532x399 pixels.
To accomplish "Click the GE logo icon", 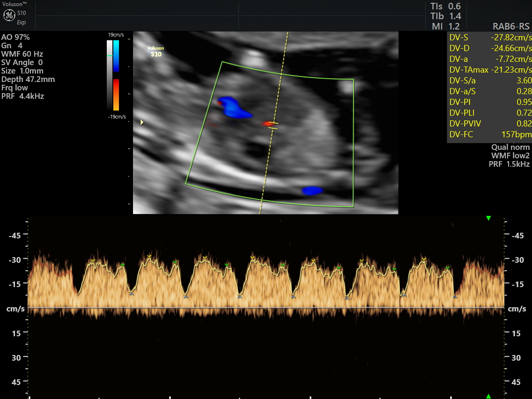I will pyautogui.click(x=9, y=15).
